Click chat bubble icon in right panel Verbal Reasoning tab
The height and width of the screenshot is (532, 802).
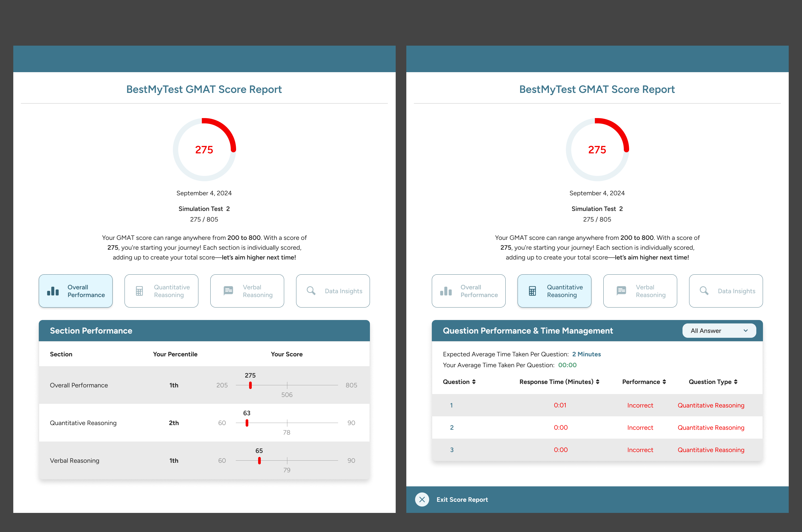[x=621, y=291]
